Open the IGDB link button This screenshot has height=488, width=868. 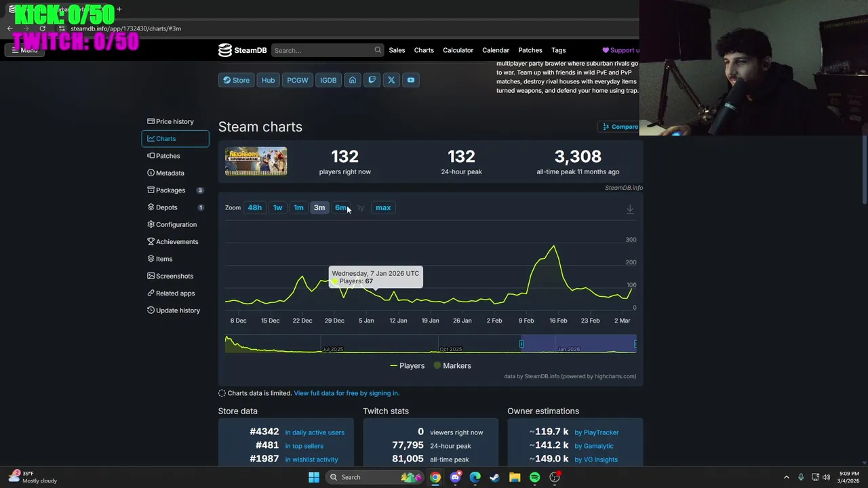click(x=328, y=80)
